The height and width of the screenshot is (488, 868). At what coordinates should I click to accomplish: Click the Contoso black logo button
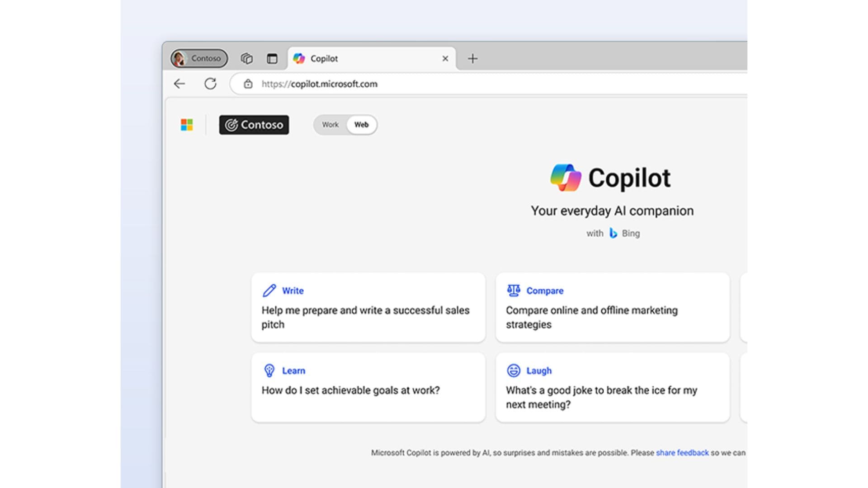[x=254, y=125]
